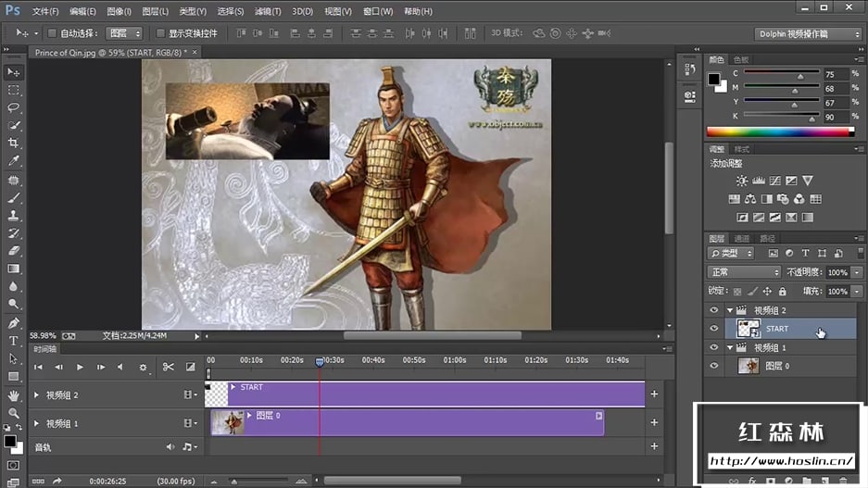Select the Horizontal Type tool

(13, 341)
